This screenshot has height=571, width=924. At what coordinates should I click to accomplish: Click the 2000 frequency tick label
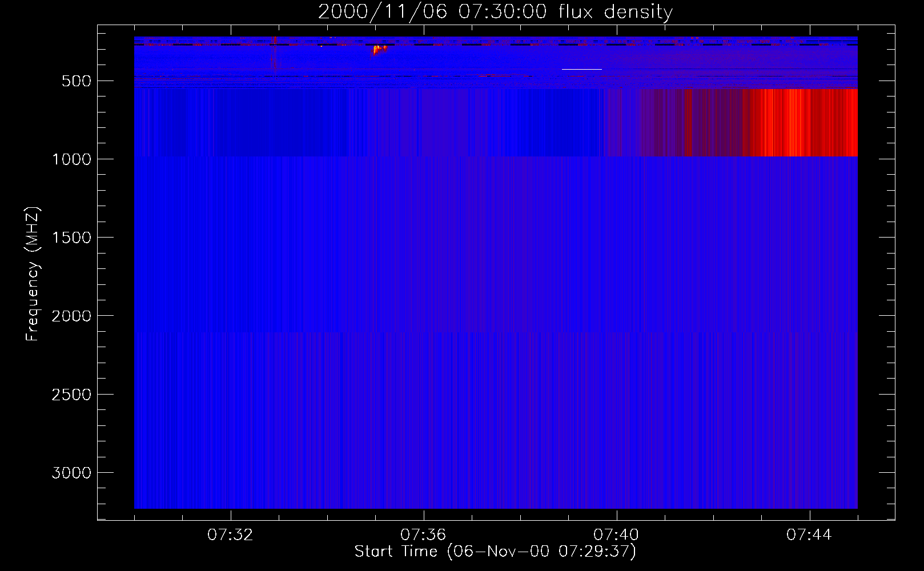pyautogui.click(x=71, y=316)
